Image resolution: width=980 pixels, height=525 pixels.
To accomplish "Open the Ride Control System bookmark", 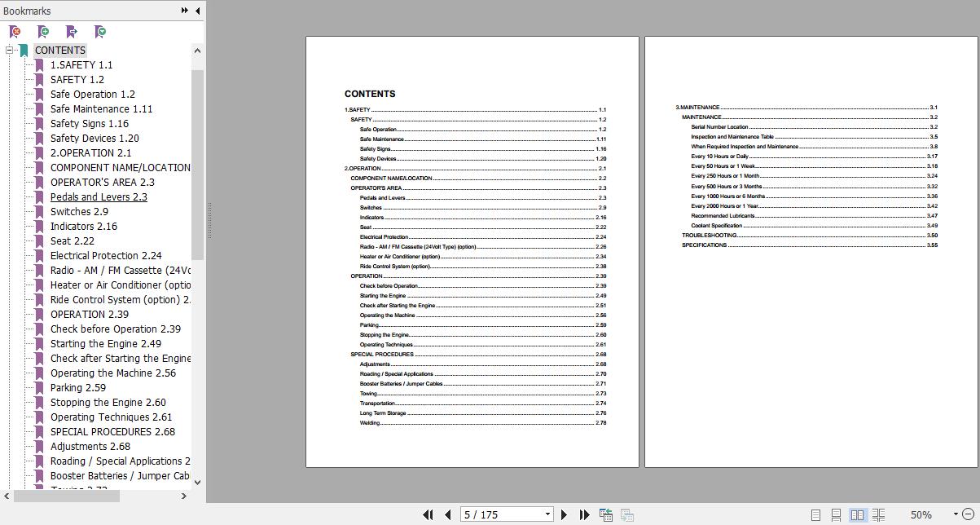I will pyautogui.click(x=120, y=300).
